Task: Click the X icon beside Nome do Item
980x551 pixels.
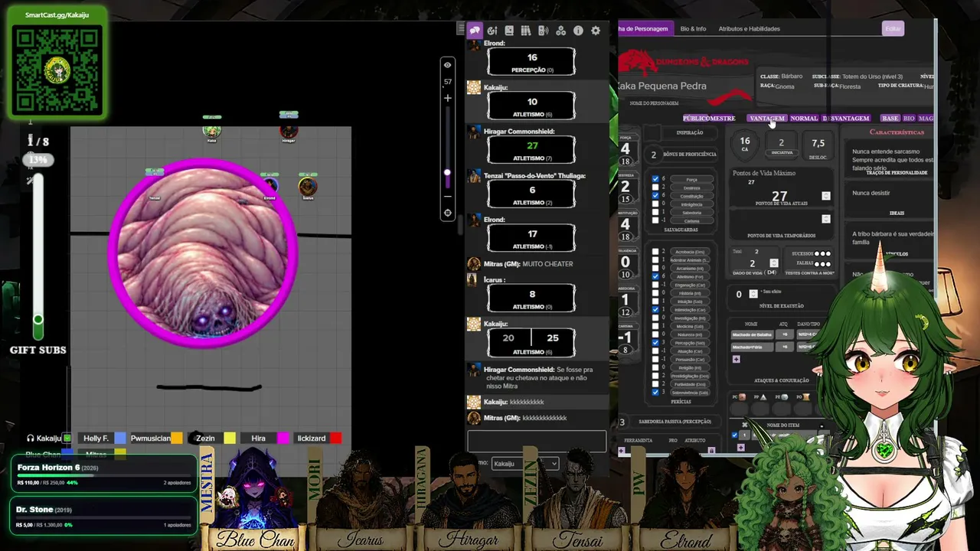Action: pos(745,425)
